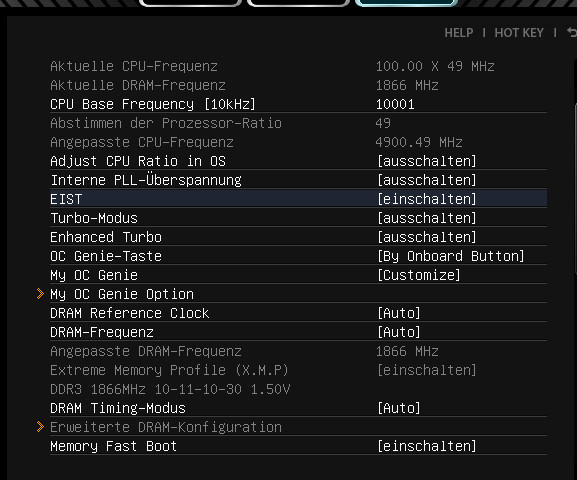Open the My OC Genie Option entry
The image size is (577, 480).
click(122, 294)
